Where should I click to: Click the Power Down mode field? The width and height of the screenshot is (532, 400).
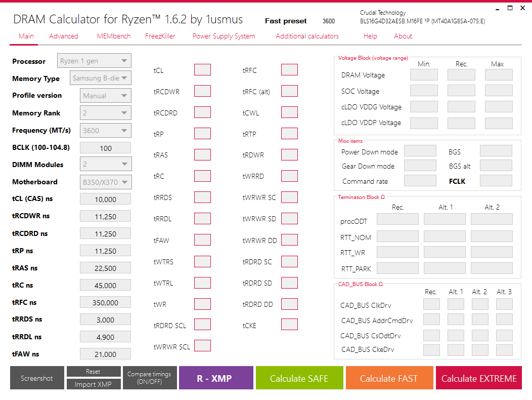click(420, 151)
